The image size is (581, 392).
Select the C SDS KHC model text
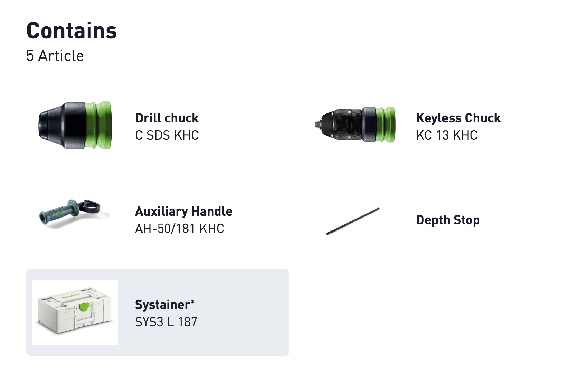(167, 135)
